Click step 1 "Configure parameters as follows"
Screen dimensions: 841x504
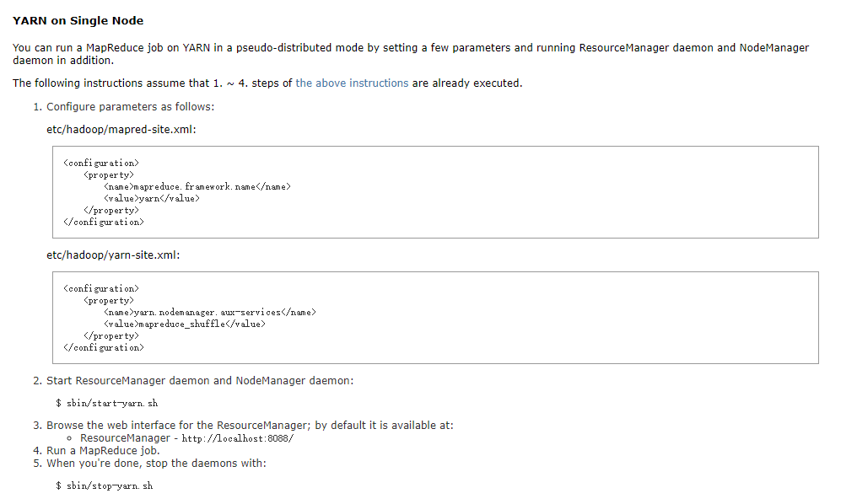tap(130, 107)
